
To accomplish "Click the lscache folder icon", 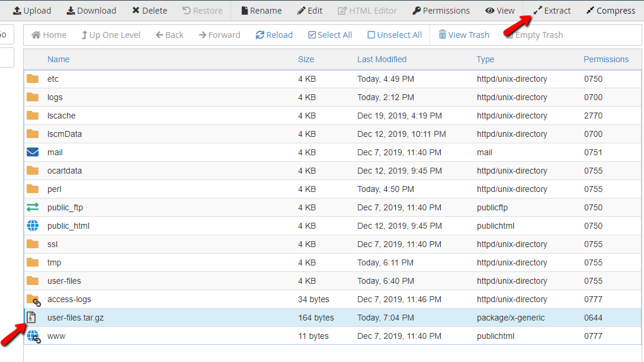I will pyautogui.click(x=33, y=116).
